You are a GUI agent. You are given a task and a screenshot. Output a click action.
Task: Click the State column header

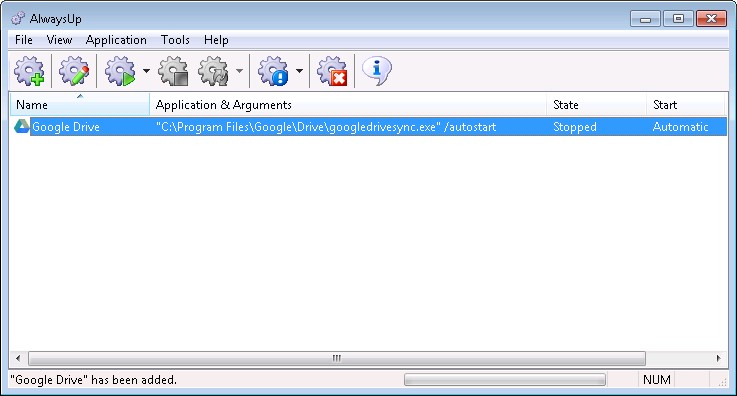tap(596, 104)
